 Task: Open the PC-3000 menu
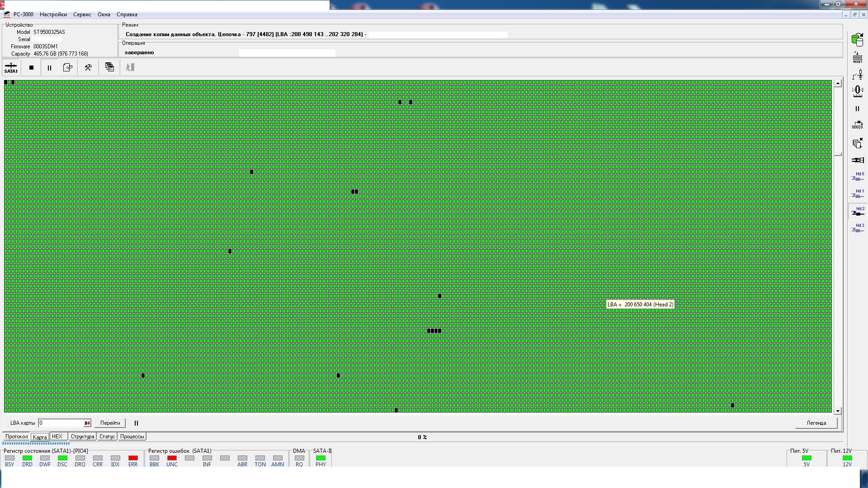pos(23,14)
